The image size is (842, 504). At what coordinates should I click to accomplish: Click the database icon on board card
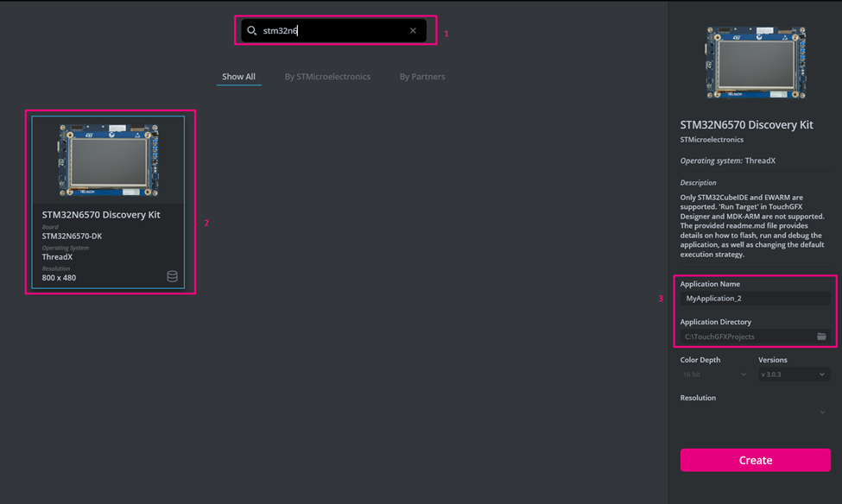click(x=172, y=276)
